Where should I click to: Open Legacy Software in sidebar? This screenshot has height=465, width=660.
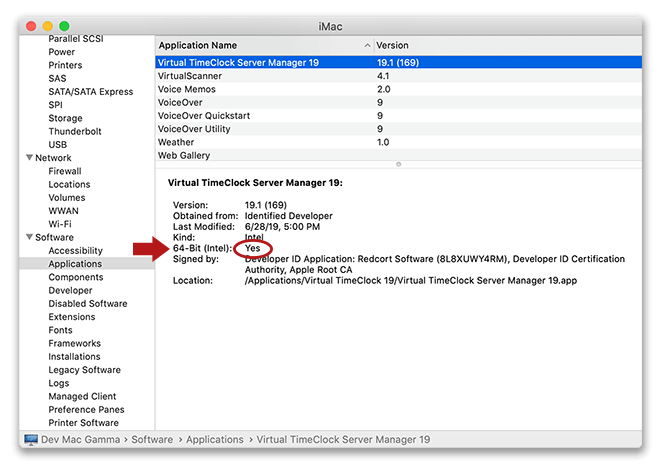84,369
